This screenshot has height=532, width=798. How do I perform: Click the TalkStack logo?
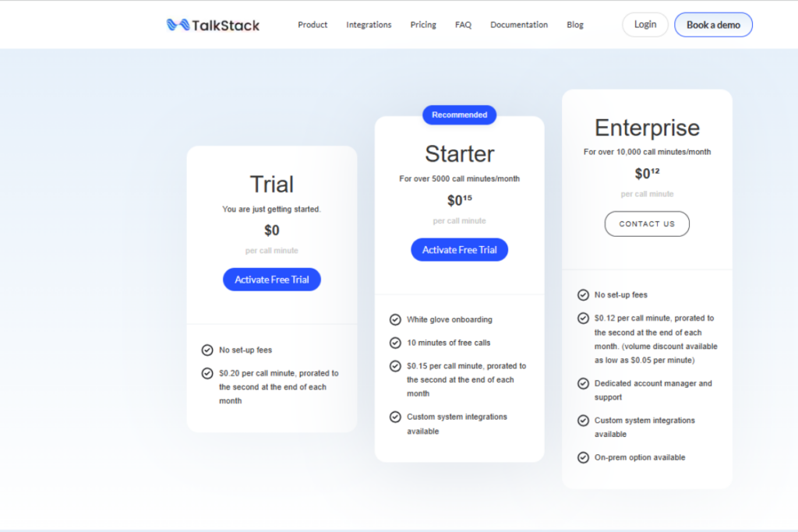coord(213,25)
